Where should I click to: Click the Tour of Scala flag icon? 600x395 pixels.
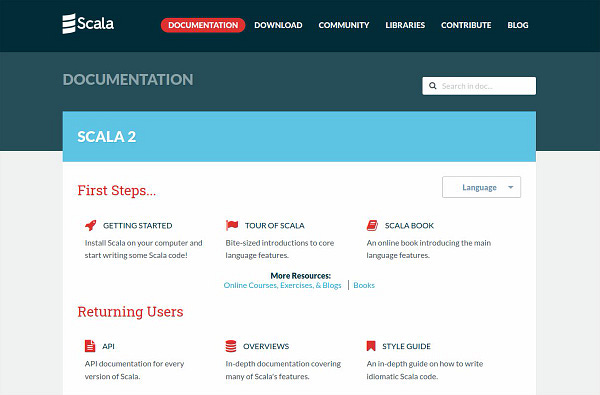coord(232,225)
